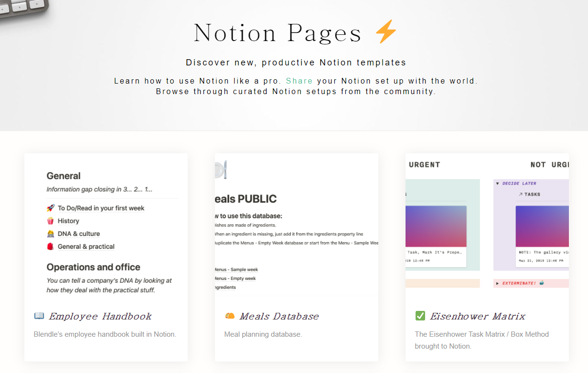This screenshot has height=373, width=588.
Task: Click the History list entry
Action: 68,221
